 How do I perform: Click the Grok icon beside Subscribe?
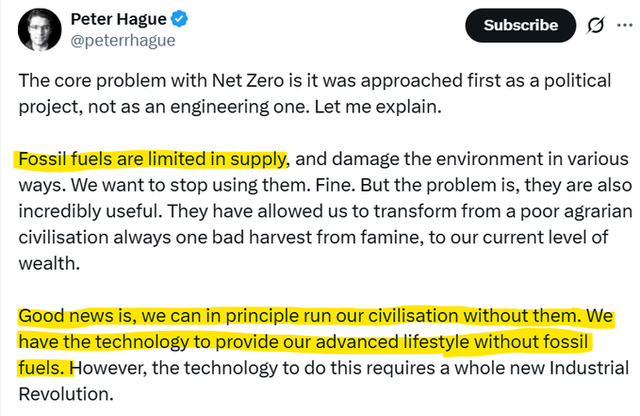(x=596, y=25)
